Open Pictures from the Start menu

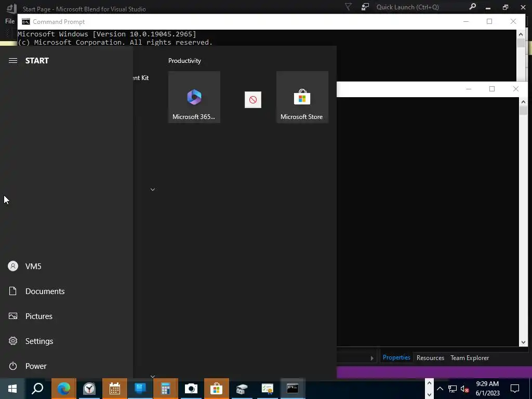tap(66, 316)
